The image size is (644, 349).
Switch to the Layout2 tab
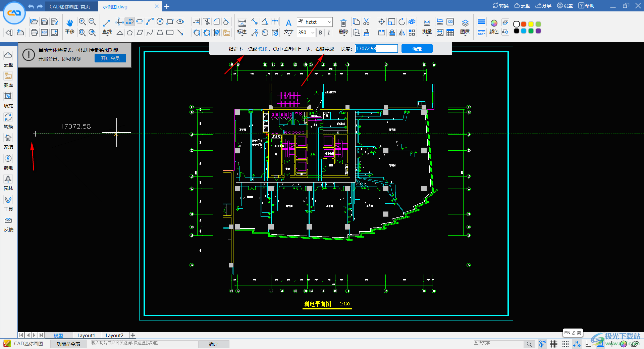coord(114,335)
